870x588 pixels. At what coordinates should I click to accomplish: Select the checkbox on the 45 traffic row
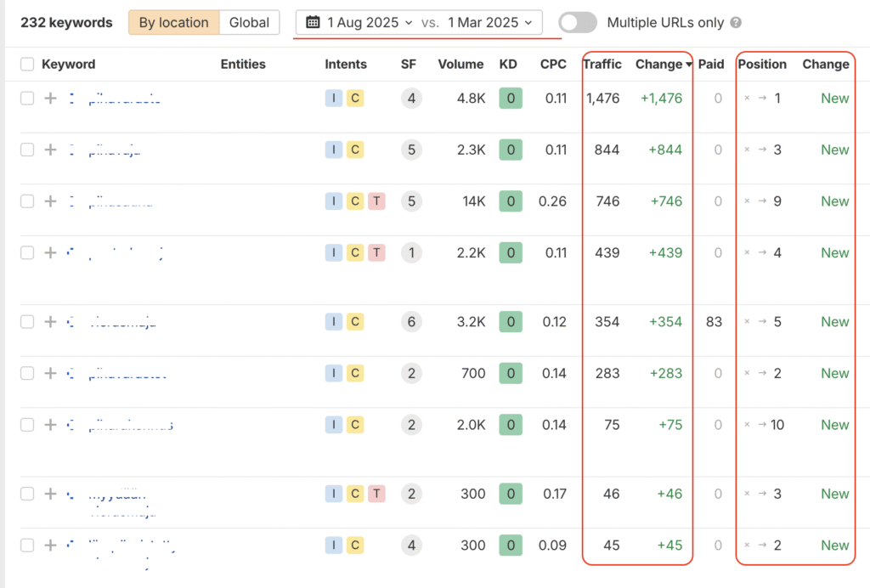[x=27, y=546]
